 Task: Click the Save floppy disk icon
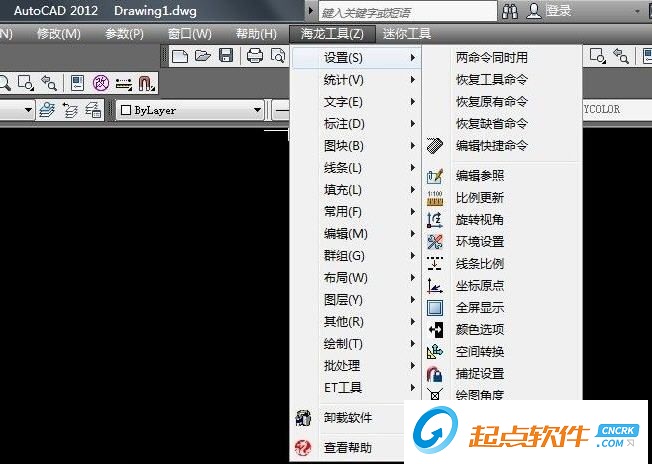pos(226,56)
